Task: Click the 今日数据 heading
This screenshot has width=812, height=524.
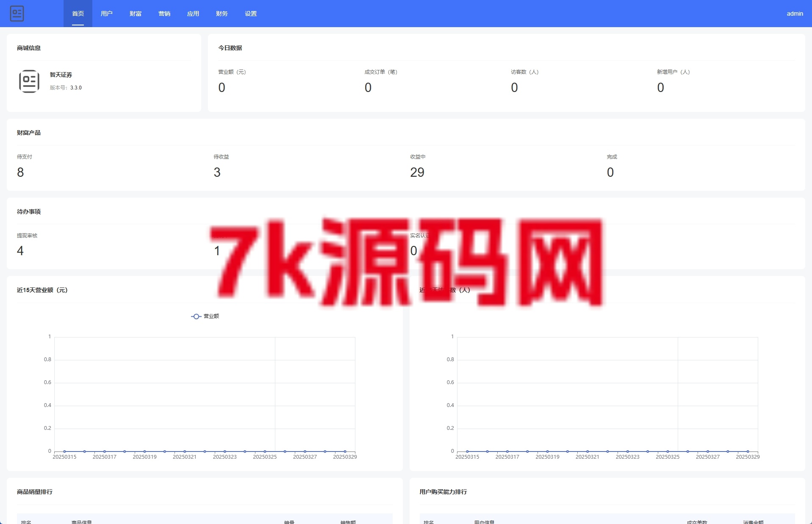Action: [230, 48]
